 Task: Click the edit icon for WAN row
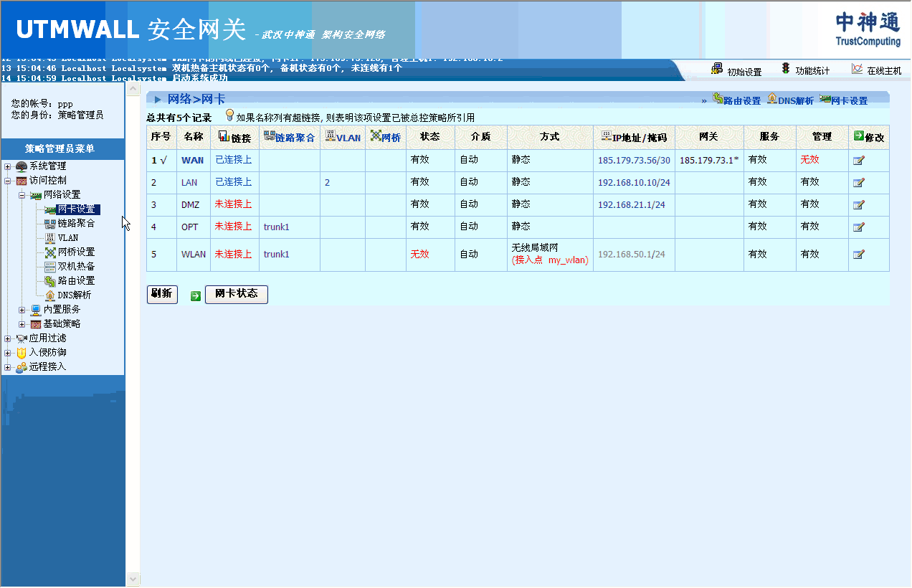pos(858,161)
